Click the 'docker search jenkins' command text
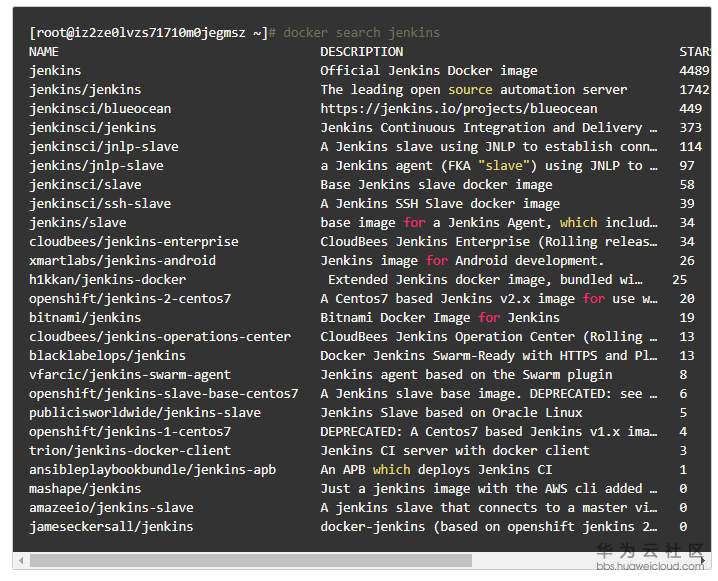 click(x=361, y=32)
